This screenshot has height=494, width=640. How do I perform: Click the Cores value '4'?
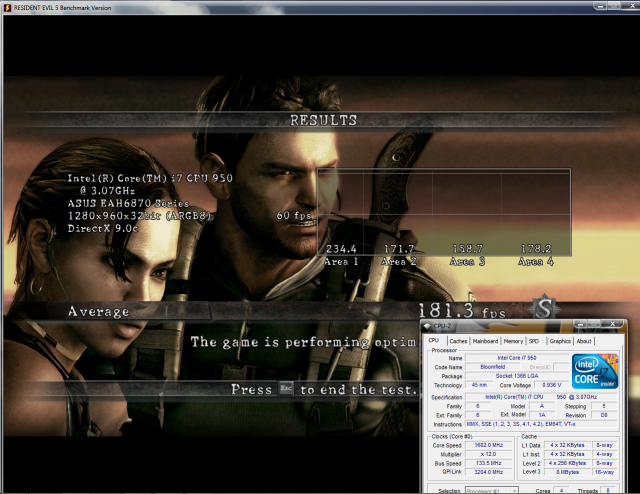562,490
